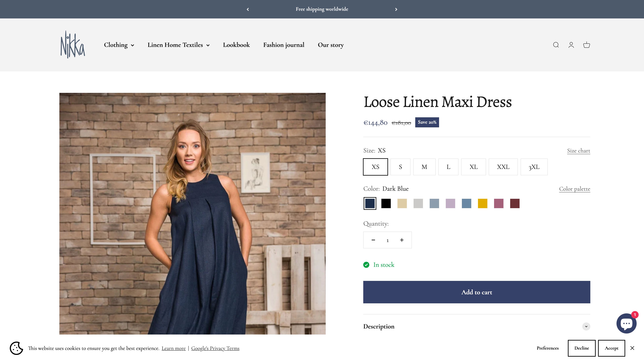Expand the Clothing dropdown menu
Image resolution: width=644 pixels, height=362 pixels.
click(x=119, y=45)
